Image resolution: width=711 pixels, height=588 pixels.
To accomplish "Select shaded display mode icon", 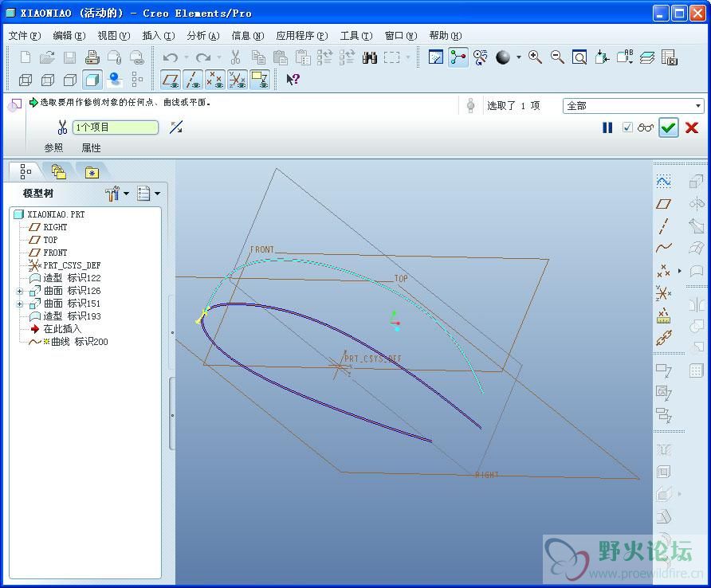I will coord(92,80).
